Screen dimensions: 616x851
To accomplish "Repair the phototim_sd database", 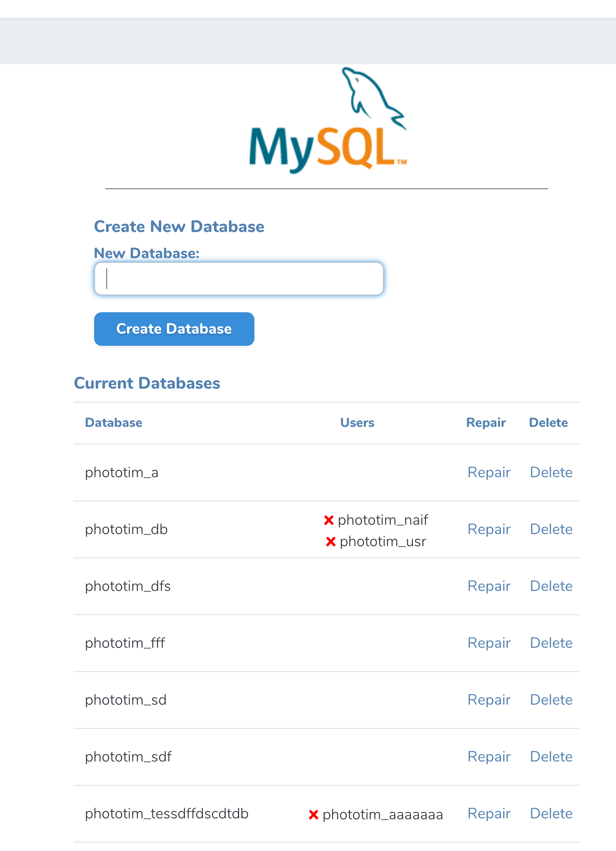I will pyautogui.click(x=489, y=700).
